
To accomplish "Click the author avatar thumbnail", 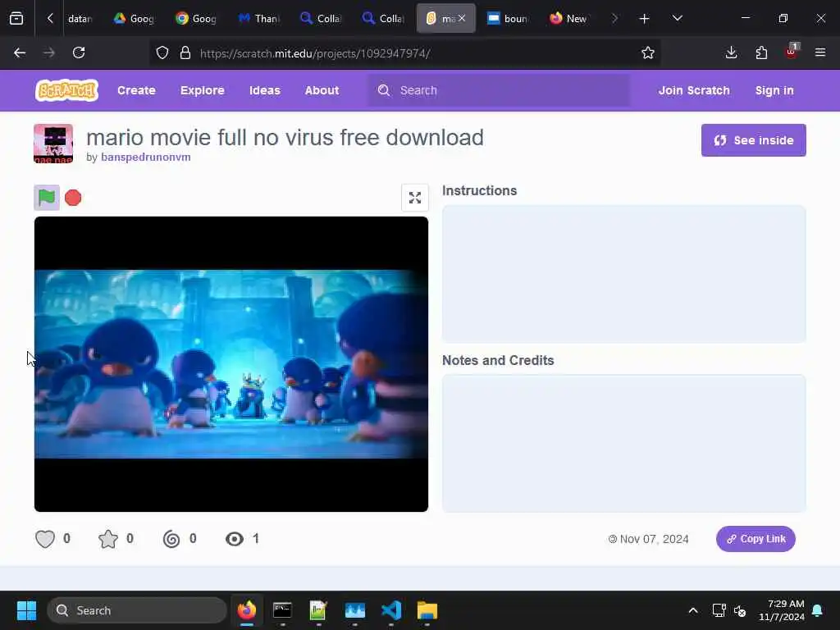I will [53, 144].
